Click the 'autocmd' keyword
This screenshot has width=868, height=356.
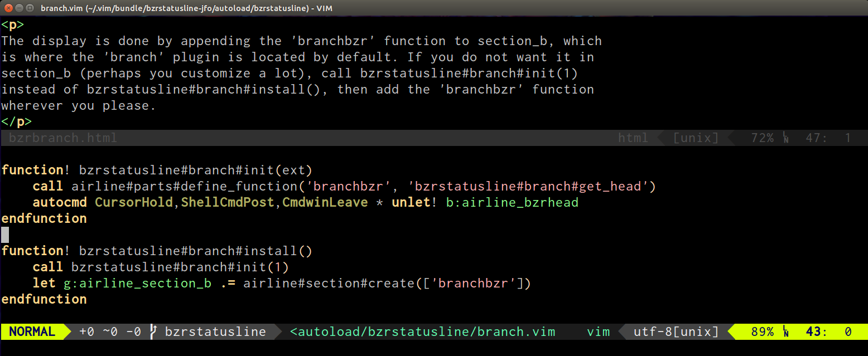60,203
